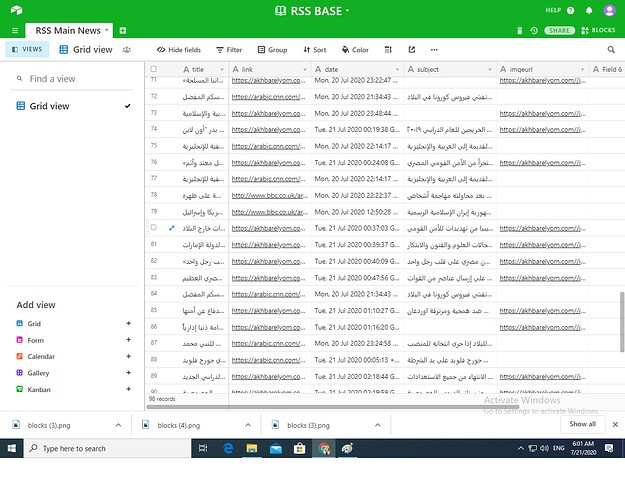Select Grid view in the views list
The image size is (625, 500).
tap(72, 106)
